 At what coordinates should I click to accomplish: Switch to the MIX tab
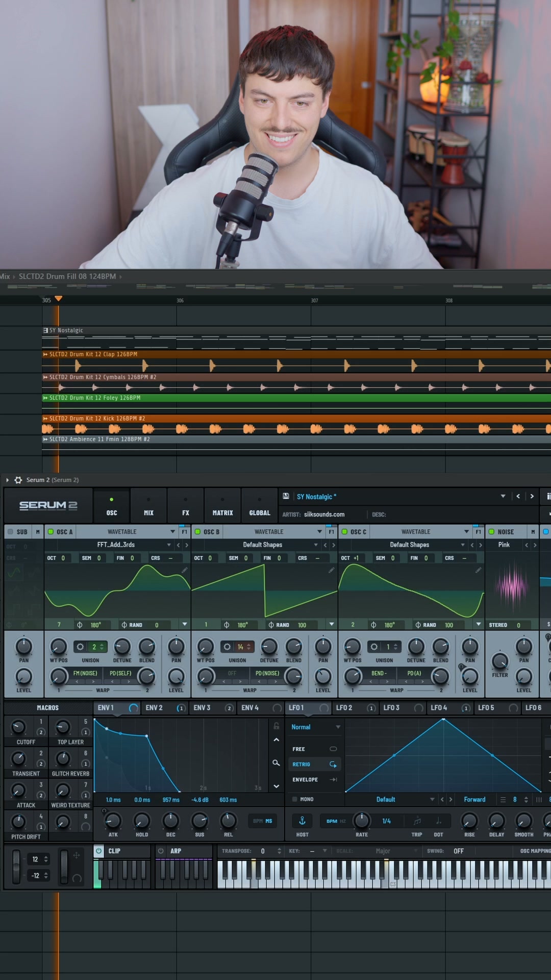pos(148,506)
